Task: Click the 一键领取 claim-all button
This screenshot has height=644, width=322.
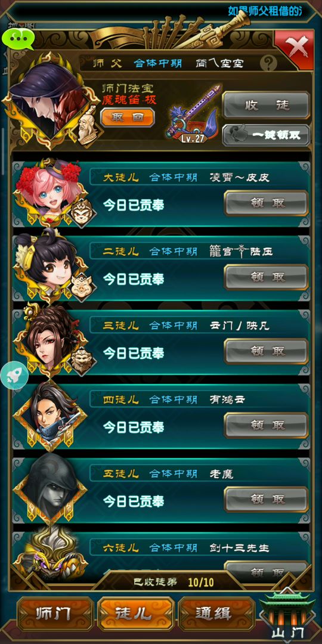Action: click(266, 135)
